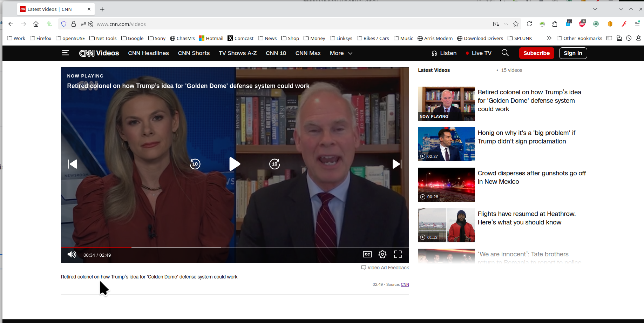The width and height of the screenshot is (644, 323).
Task: Open the video player settings gear
Action: (x=382, y=254)
